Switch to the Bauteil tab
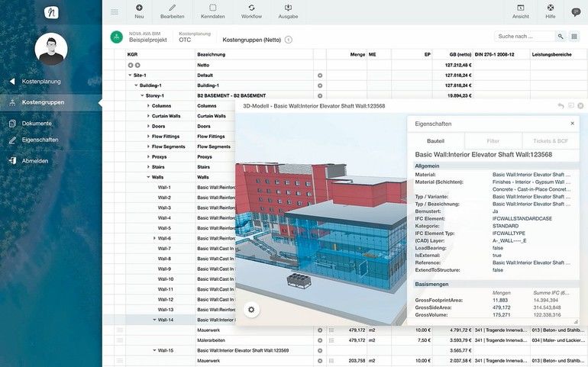588x367 pixels. (x=435, y=141)
